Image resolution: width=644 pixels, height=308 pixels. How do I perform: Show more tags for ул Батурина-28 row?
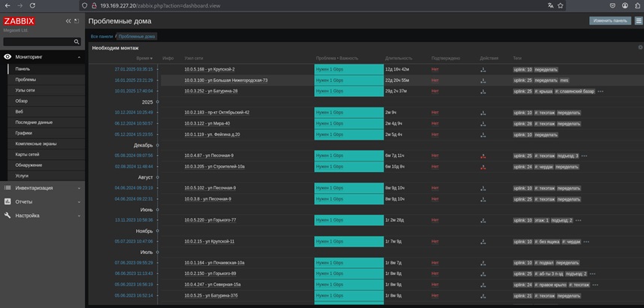click(x=600, y=92)
